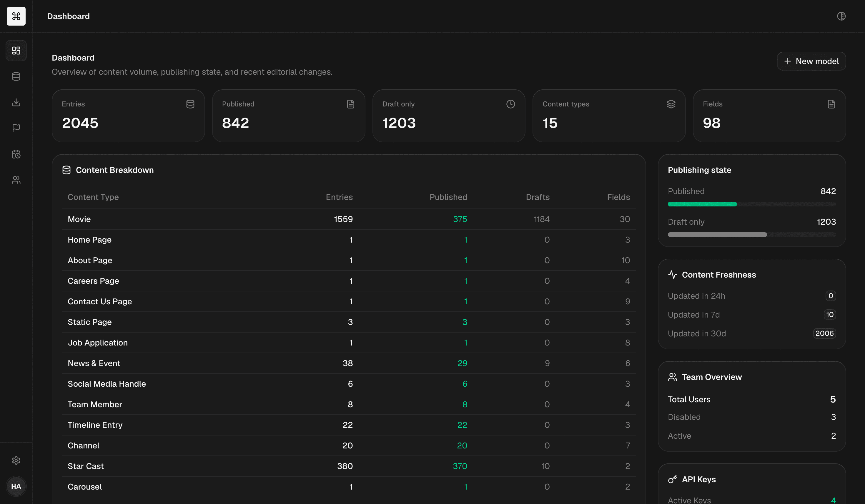Viewport: 865px width, 504px height.
Task: Select the About Page content type row
Action: pyautogui.click(x=349, y=261)
